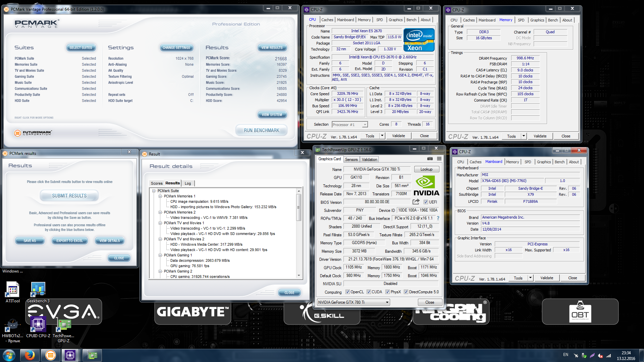644x362 pixels.
Task: Open the Bench tab in CPU-Z Mainboard window
Action: click(x=559, y=162)
